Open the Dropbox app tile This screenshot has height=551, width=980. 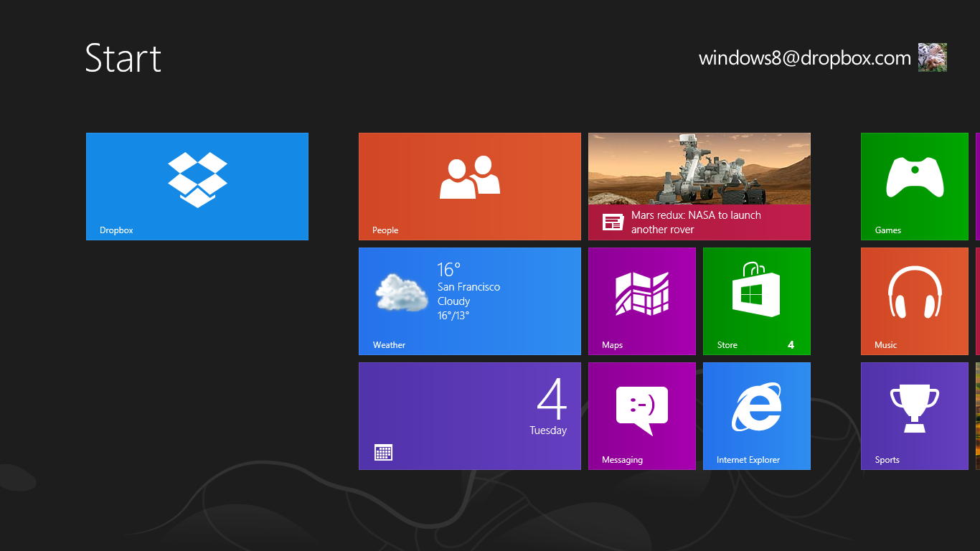click(x=197, y=187)
